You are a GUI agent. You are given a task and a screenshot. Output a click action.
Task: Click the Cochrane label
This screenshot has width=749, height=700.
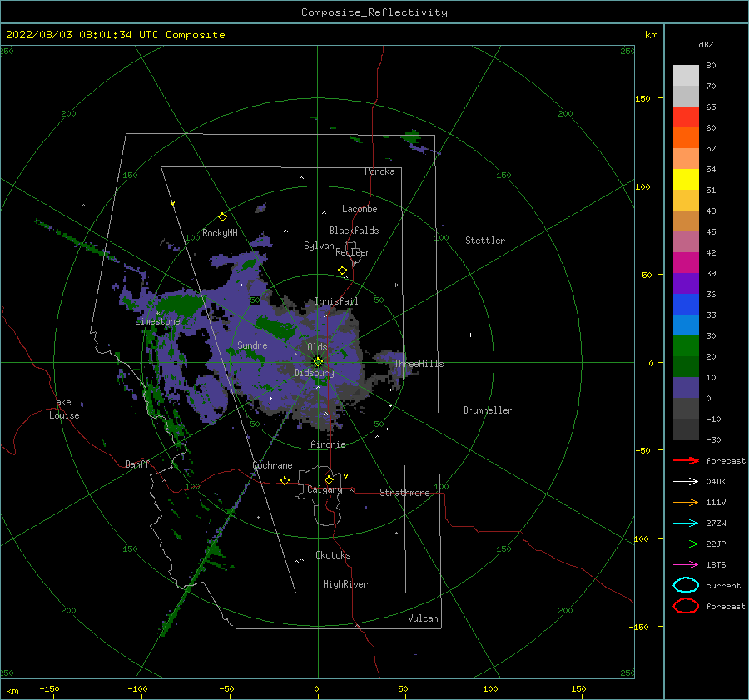(x=272, y=465)
